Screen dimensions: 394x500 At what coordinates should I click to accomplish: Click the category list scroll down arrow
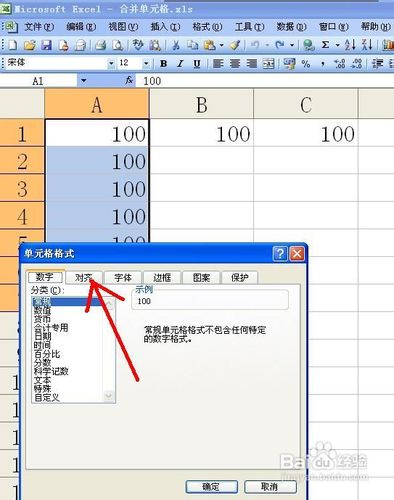point(108,396)
